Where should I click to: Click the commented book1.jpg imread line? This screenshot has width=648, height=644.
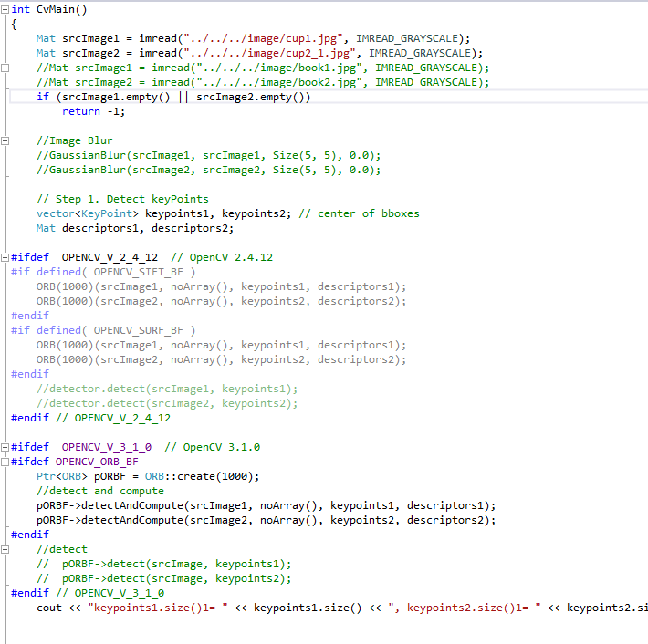pyautogui.click(x=263, y=68)
